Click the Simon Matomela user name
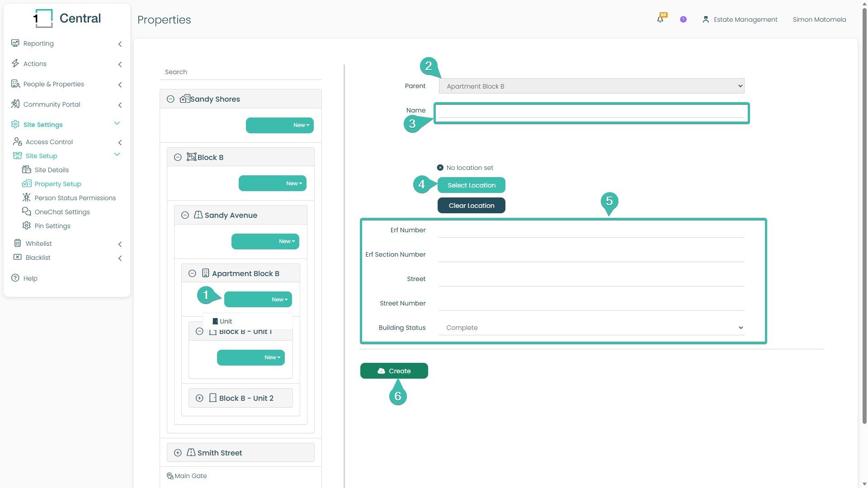868x488 pixels. (x=819, y=19)
